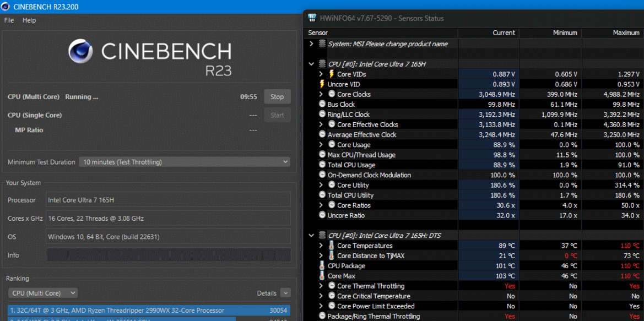
Task: Click the icon beside Core Critical Temperature
Action: [x=332, y=296]
